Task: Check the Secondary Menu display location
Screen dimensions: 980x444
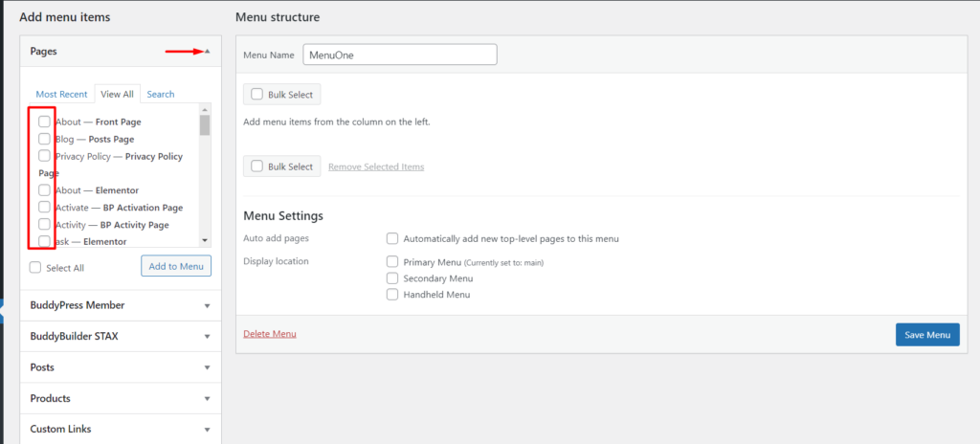Action: point(392,277)
